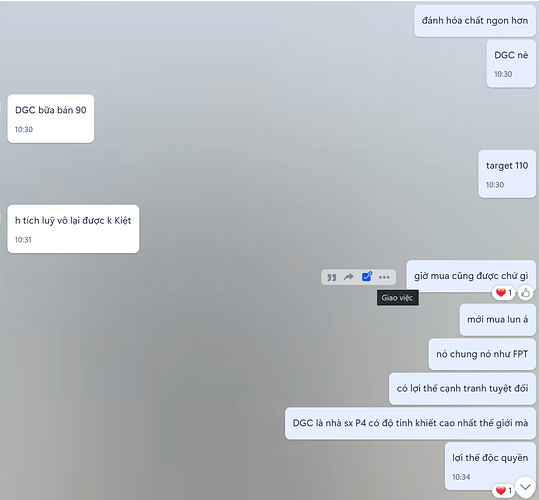Click the Giao việc task checkbox icon
The image size is (539, 500).
point(367,277)
